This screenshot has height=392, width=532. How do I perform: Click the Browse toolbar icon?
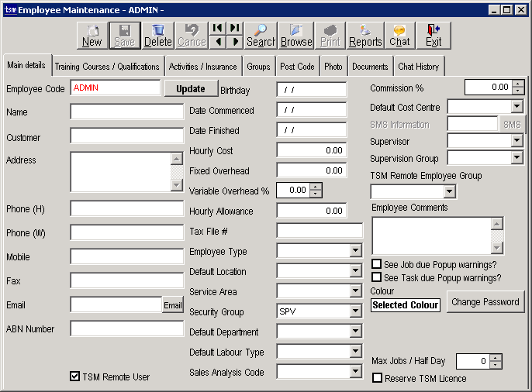point(295,35)
